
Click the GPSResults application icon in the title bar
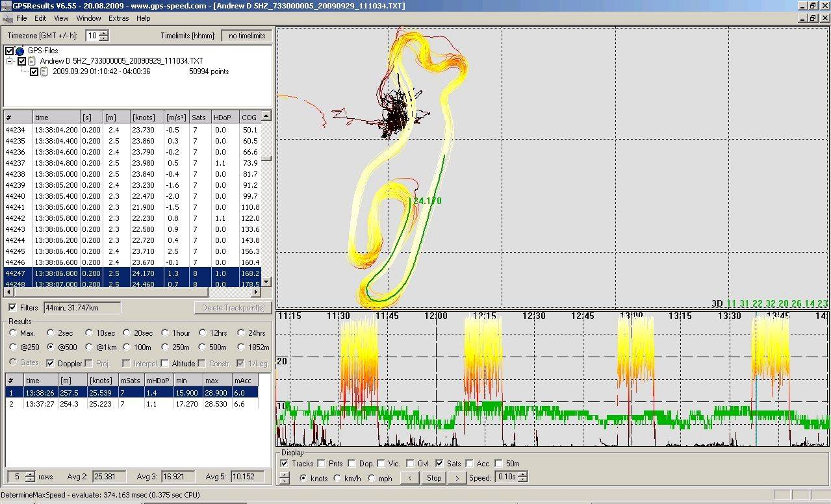click(5, 6)
